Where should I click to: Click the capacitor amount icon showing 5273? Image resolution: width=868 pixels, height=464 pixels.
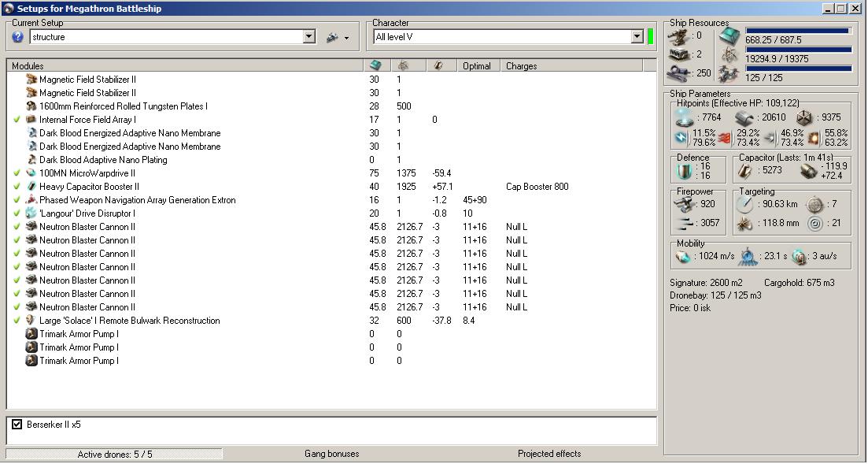[744, 171]
